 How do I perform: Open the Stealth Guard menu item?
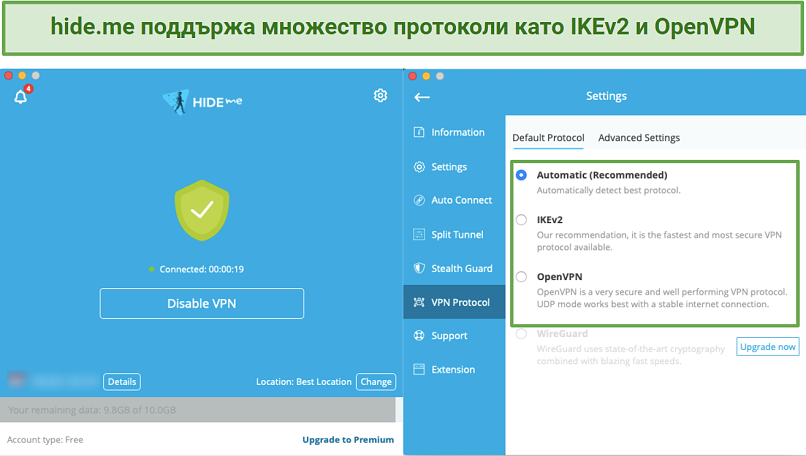(x=454, y=268)
